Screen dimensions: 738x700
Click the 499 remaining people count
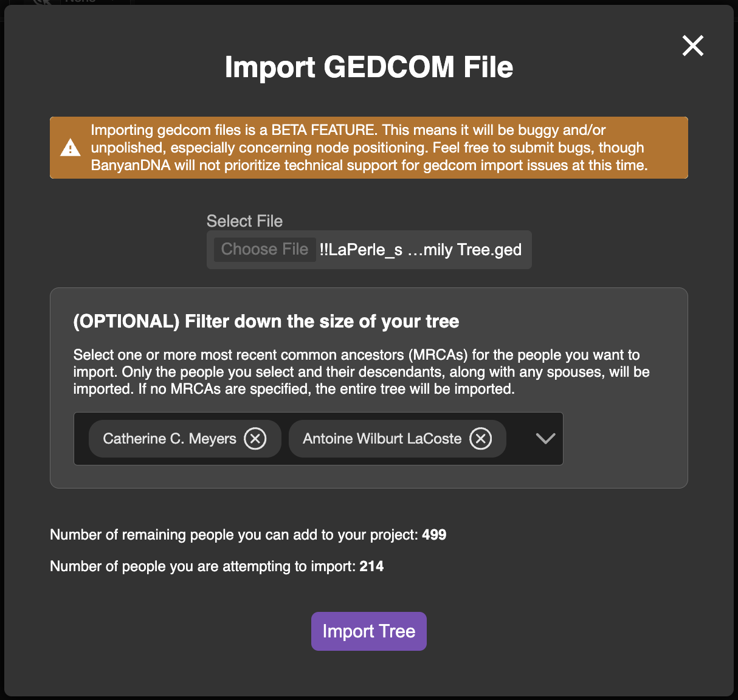pos(434,535)
